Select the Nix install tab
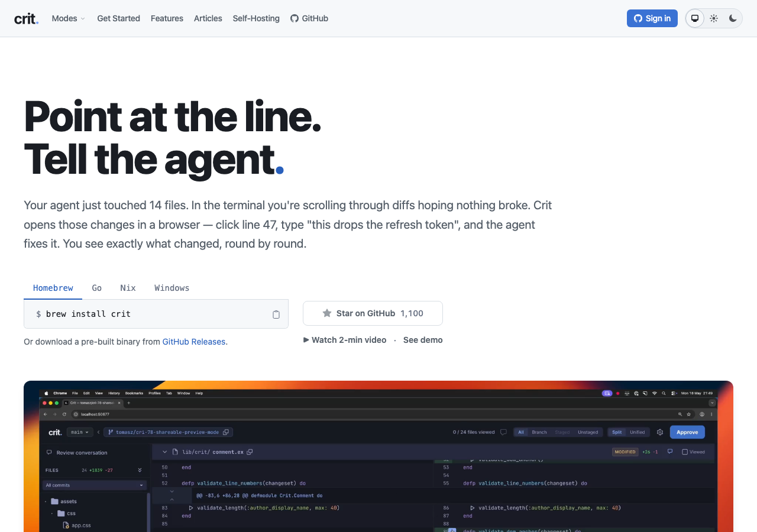 (128, 288)
